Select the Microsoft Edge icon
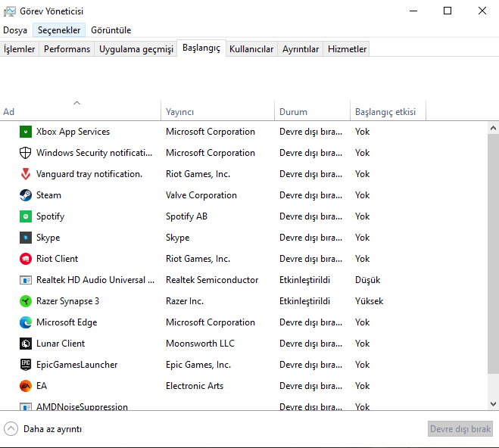The width and height of the screenshot is (499, 448). (25, 322)
